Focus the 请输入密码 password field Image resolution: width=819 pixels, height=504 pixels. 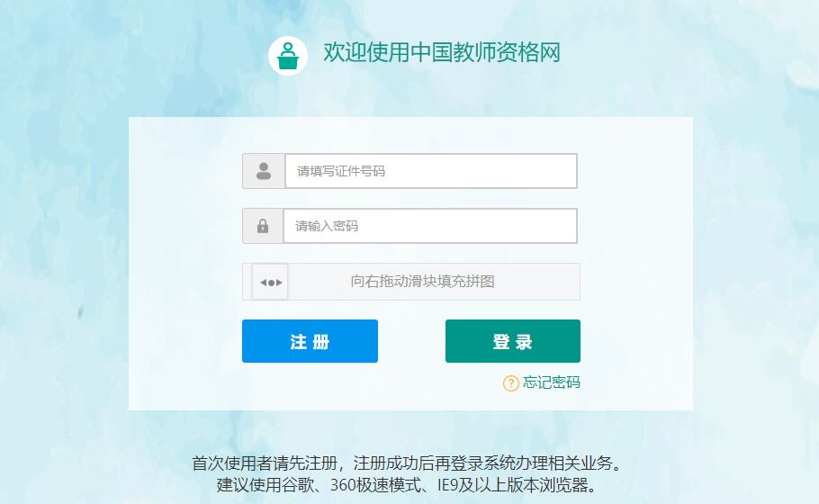(430, 226)
